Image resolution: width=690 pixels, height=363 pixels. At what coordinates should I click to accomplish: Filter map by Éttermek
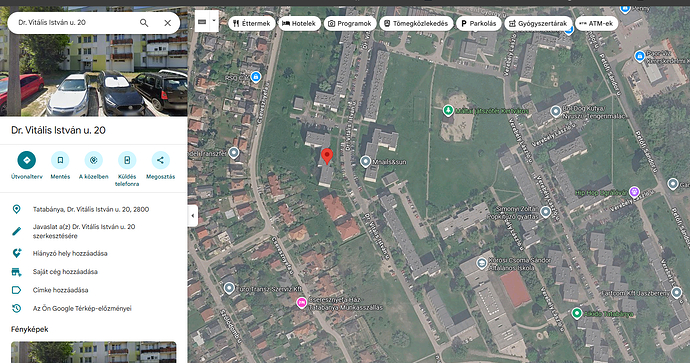point(252,23)
